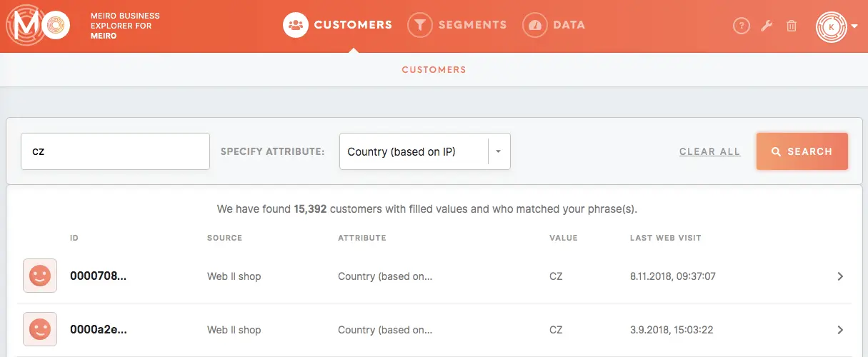Click the Data gauge icon
The image size is (868, 357).
pos(534,25)
